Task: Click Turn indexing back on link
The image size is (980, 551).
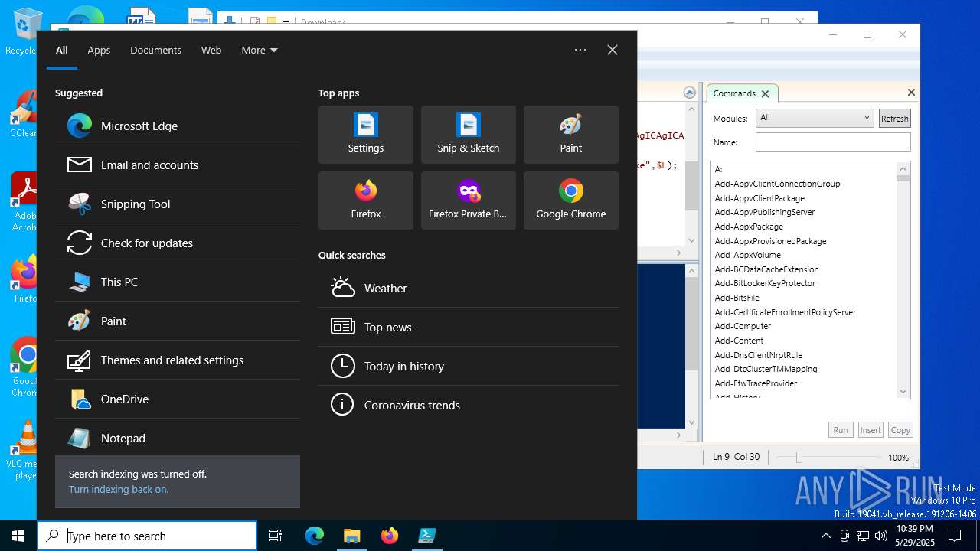Action: coord(119,489)
